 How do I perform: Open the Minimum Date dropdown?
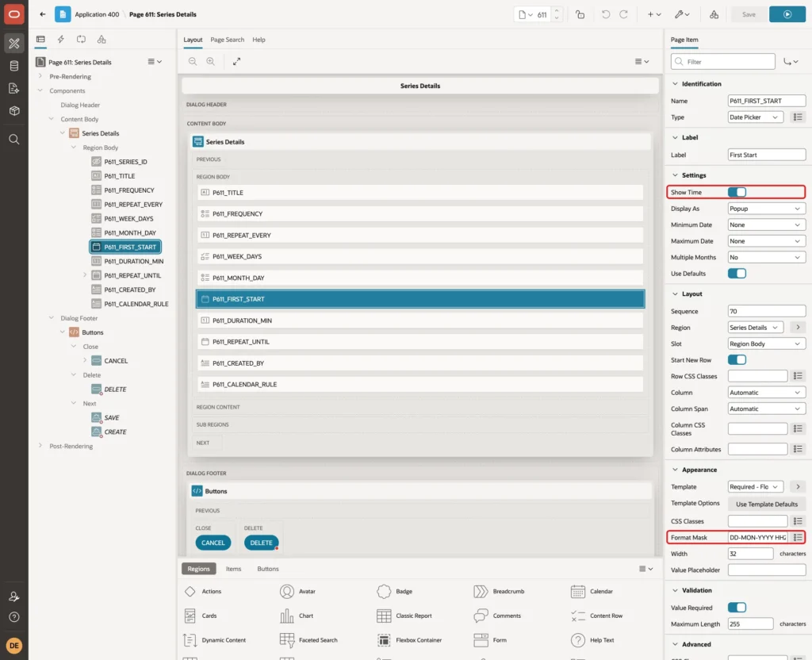(767, 224)
